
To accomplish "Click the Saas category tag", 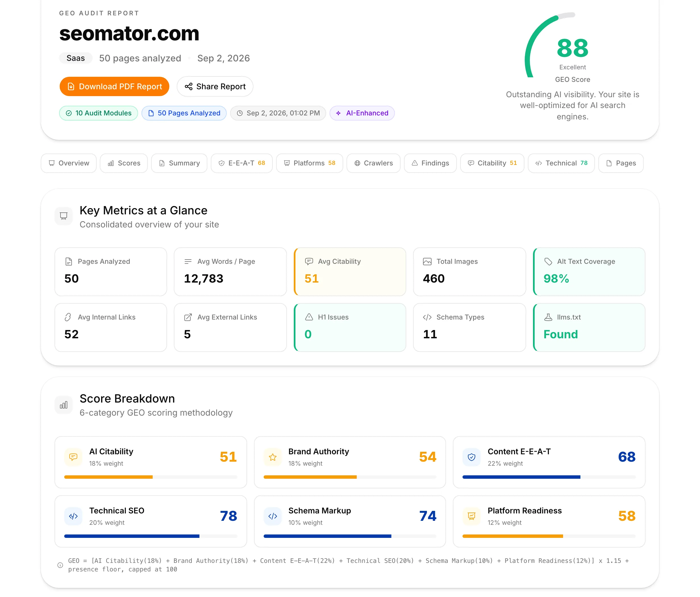I will click(x=76, y=58).
